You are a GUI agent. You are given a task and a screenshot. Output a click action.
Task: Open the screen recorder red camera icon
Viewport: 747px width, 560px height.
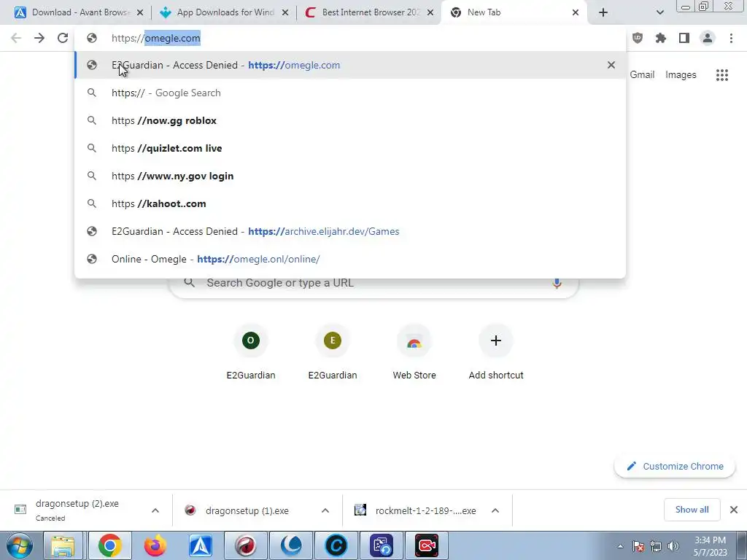(426, 545)
